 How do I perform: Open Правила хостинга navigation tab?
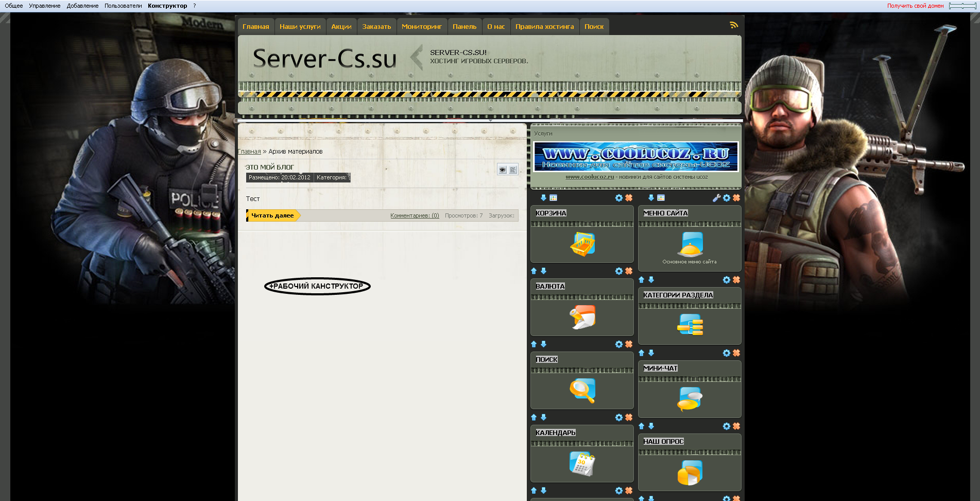tap(544, 27)
